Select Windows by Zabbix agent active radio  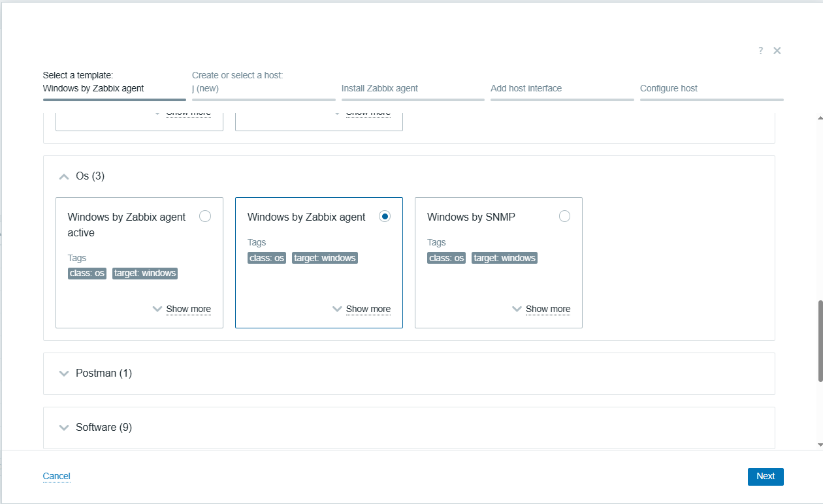tap(205, 216)
